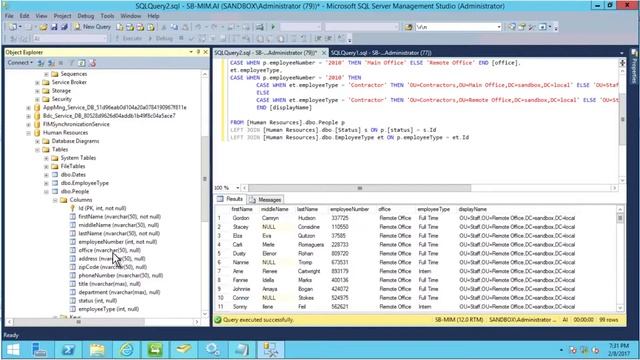
Task: Open Internet Explorer from the taskbar
Action: pyautogui.click(x=126, y=350)
